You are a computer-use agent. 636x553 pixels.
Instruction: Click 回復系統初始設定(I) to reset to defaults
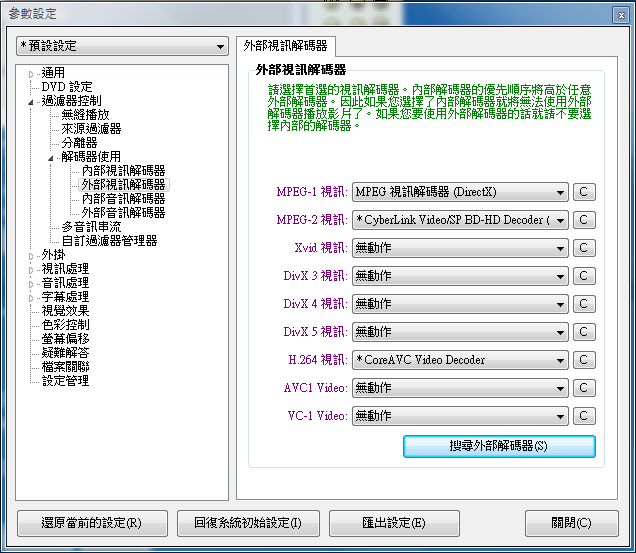247,523
